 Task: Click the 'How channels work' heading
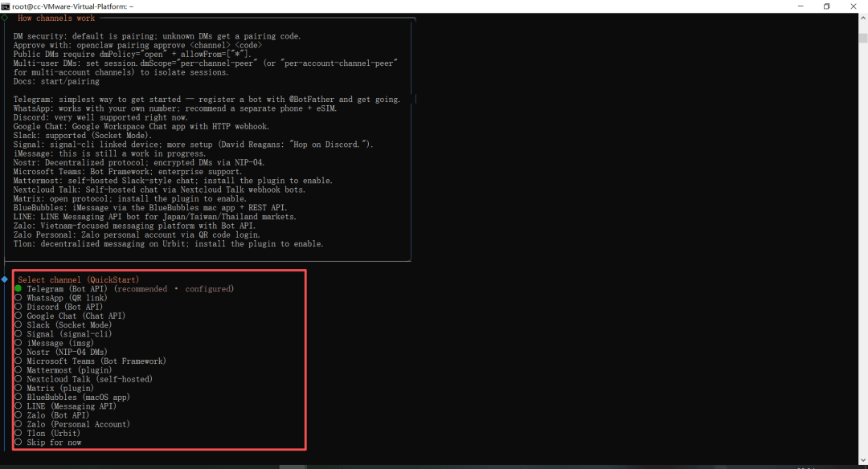tap(56, 18)
